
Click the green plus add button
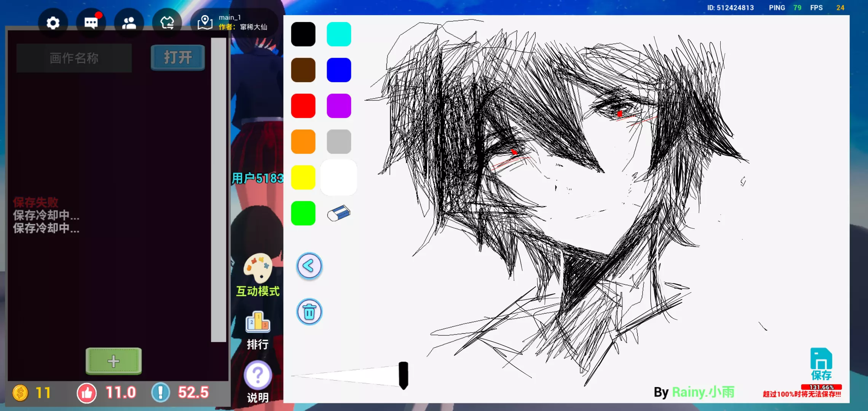pyautogui.click(x=113, y=361)
